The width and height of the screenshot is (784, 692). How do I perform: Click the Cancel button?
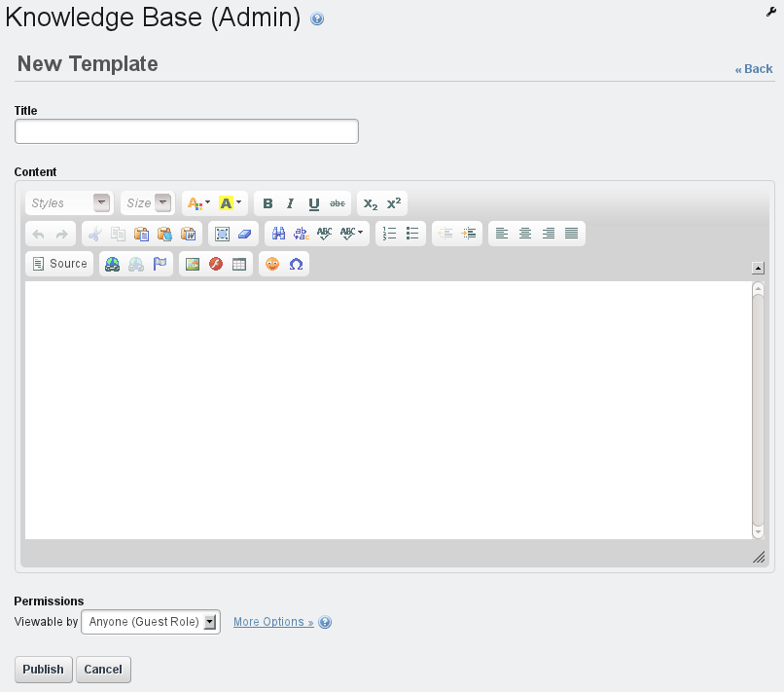coord(103,670)
